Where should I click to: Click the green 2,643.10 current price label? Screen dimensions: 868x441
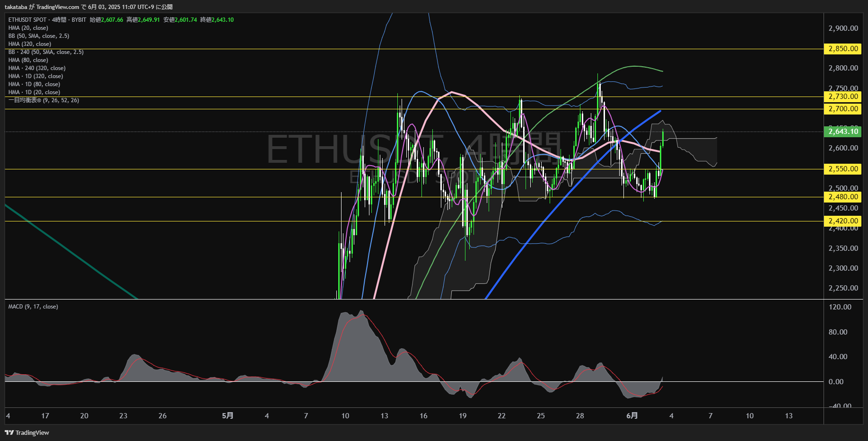pos(842,132)
